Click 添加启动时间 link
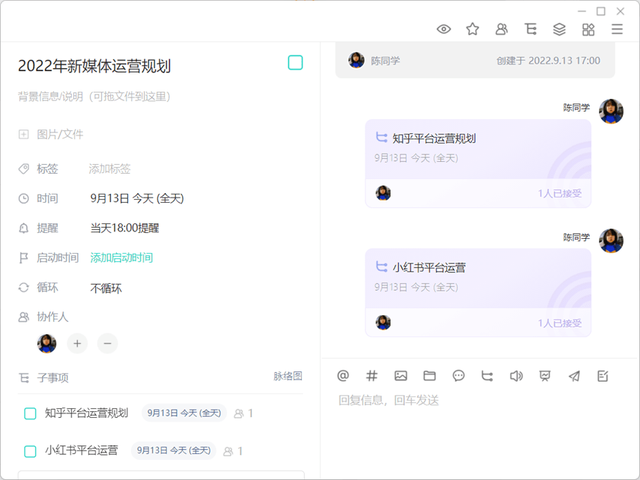 (x=122, y=258)
